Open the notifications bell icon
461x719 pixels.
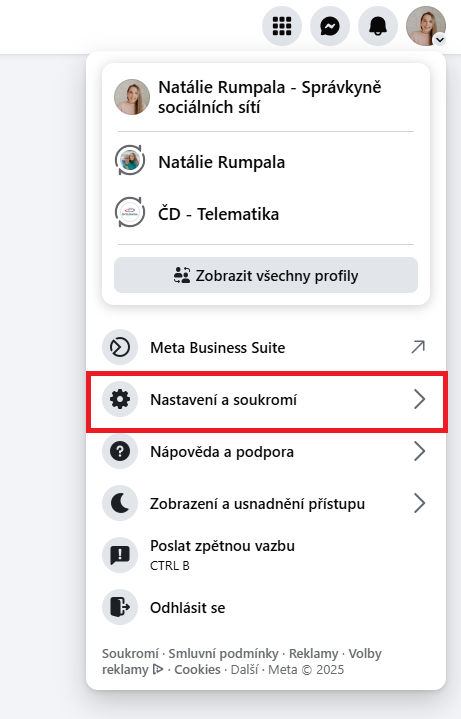(x=378, y=26)
